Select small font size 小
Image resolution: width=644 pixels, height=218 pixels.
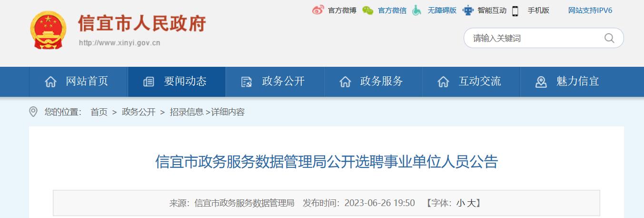[x=460, y=203]
